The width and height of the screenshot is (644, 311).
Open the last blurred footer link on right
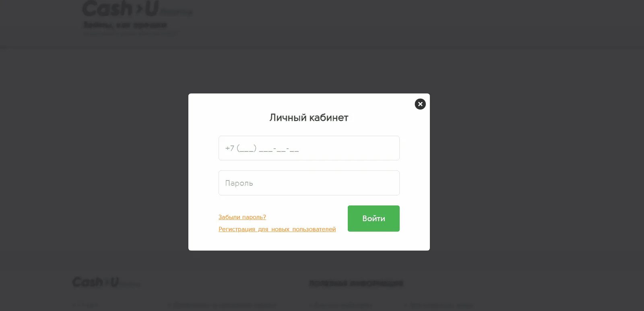tap(439, 305)
